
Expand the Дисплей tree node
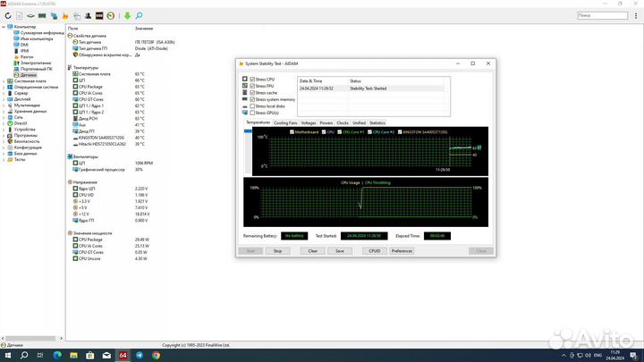pos(4,99)
